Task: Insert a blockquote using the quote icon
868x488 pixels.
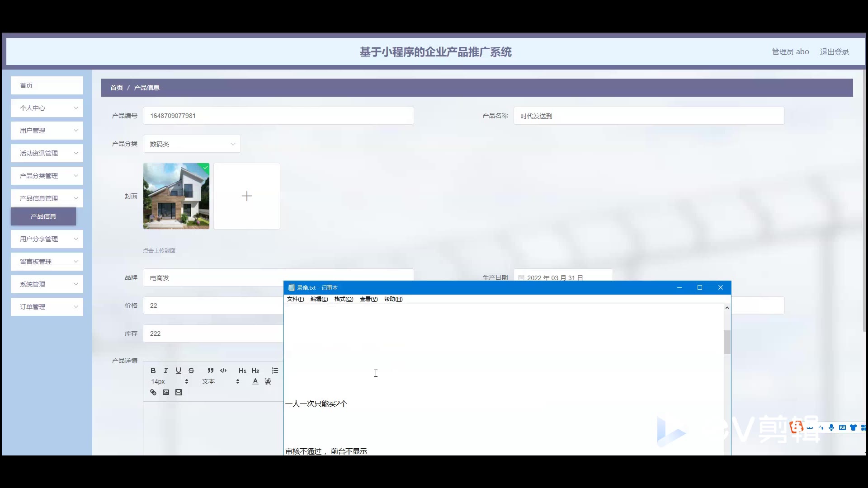Action: pos(211,371)
